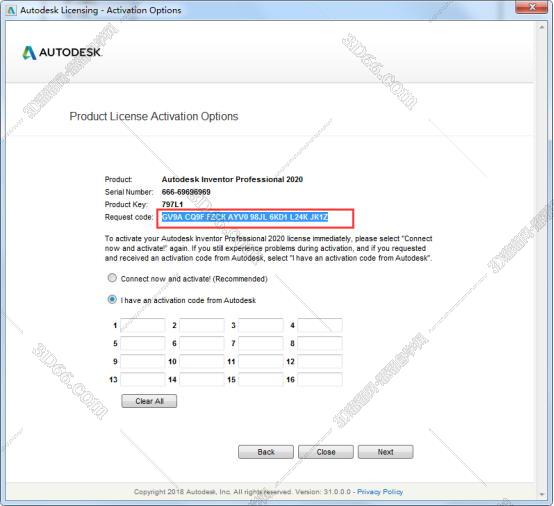Click the Clear All button
Image resolution: width=554 pixels, height=506 pixels.
tap(149, 401)
